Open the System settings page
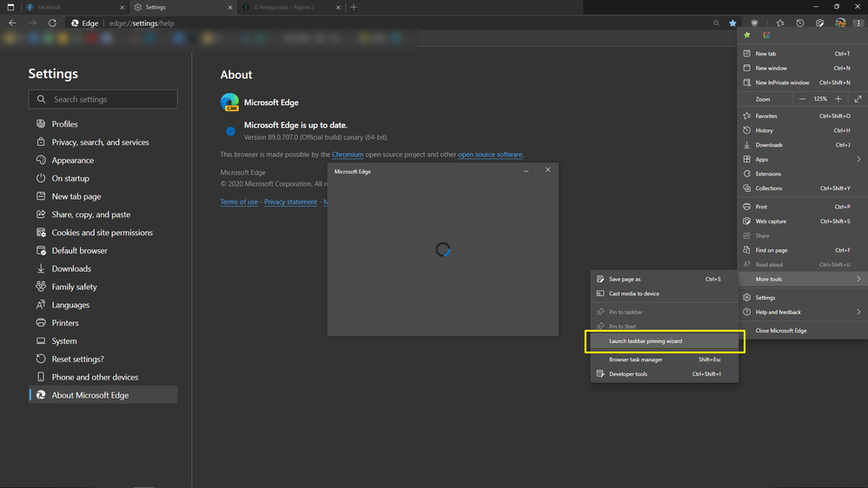Image resolution: width=868 pixels, height=488 pixels. point(103,341)
